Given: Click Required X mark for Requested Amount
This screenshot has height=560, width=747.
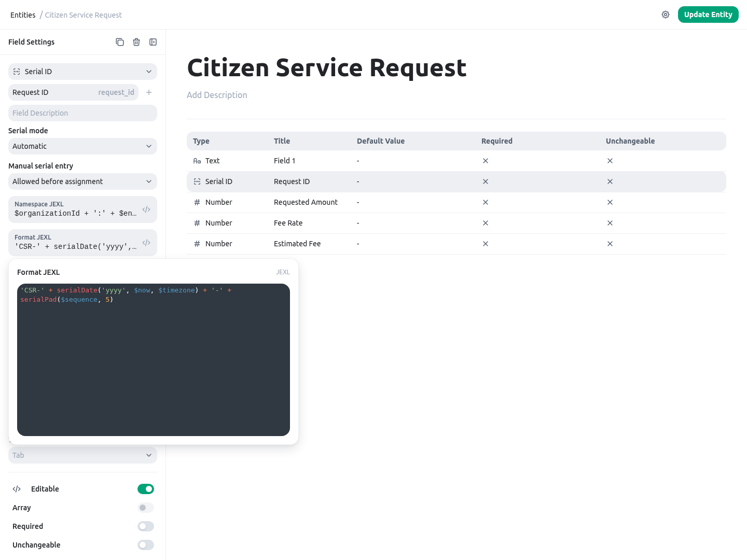Looking at the screenshot, I should [486, 202].
